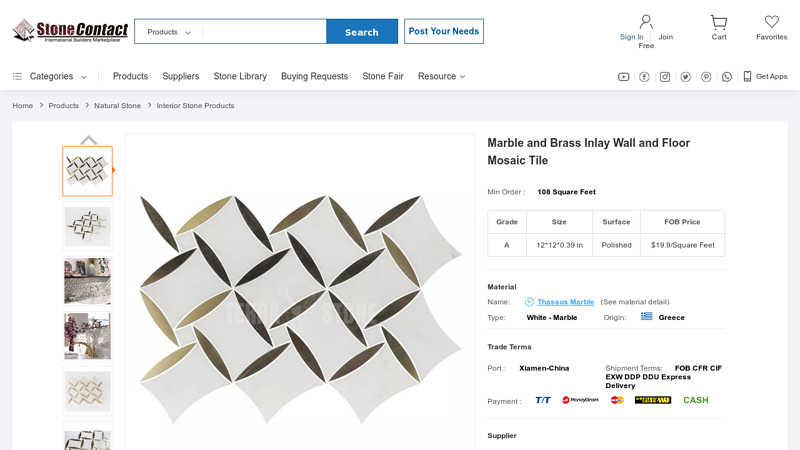This screenshot has height=450, width=800.
Task: Click the Search button
Action: [x=362, y=32]
